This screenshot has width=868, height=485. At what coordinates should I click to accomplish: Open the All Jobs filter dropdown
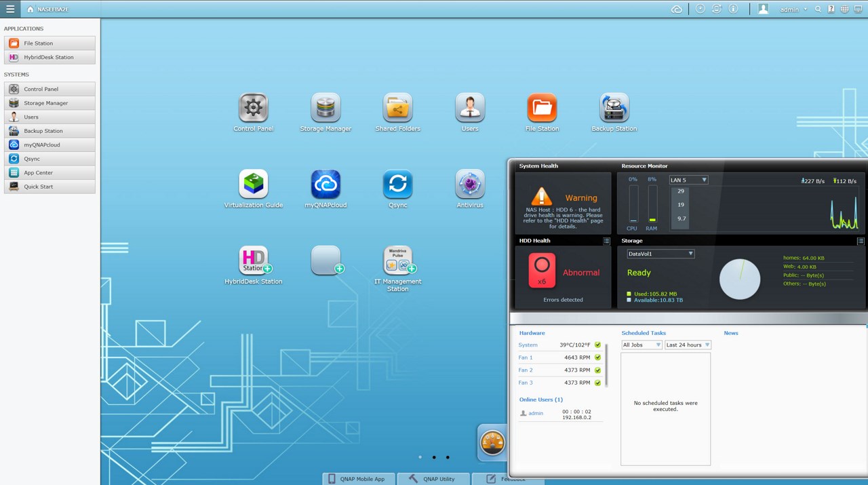[642, 345]
